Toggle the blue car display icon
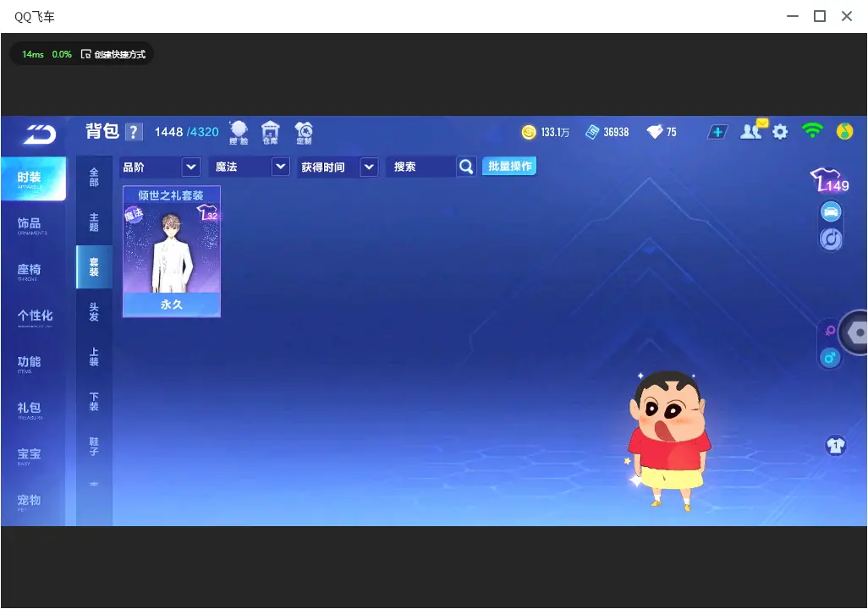This screenshot has height=609, width=868. coord(831,211)
